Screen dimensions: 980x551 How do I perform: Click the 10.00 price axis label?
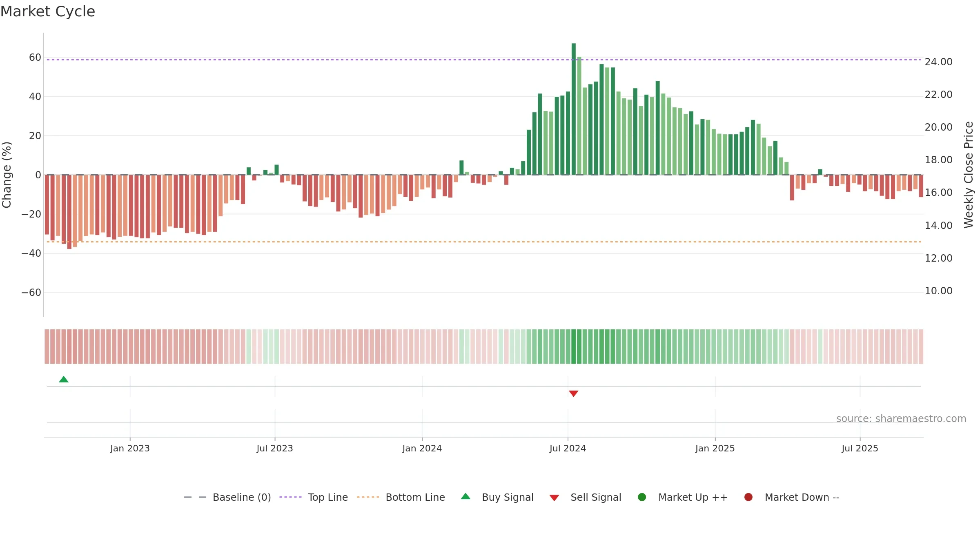pyautogui.click(x=938, y=291)
